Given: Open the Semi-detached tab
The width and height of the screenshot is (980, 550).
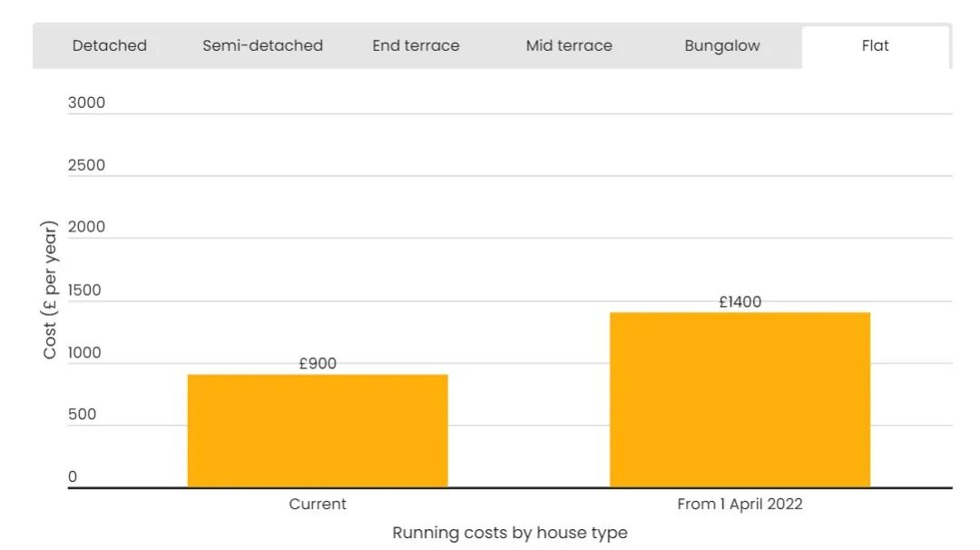Looking at the screenshot, I should pos(262,45).
